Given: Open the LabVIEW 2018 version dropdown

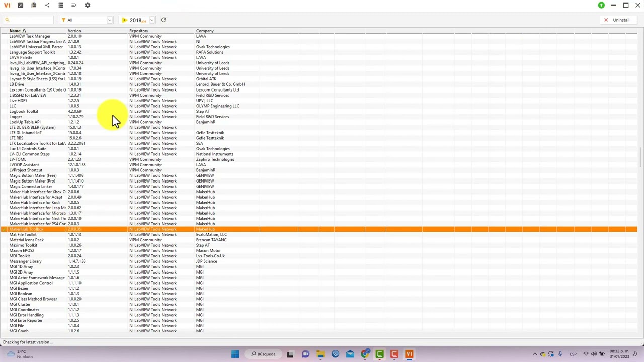Looking at the screenshot, I should [137, 20].
